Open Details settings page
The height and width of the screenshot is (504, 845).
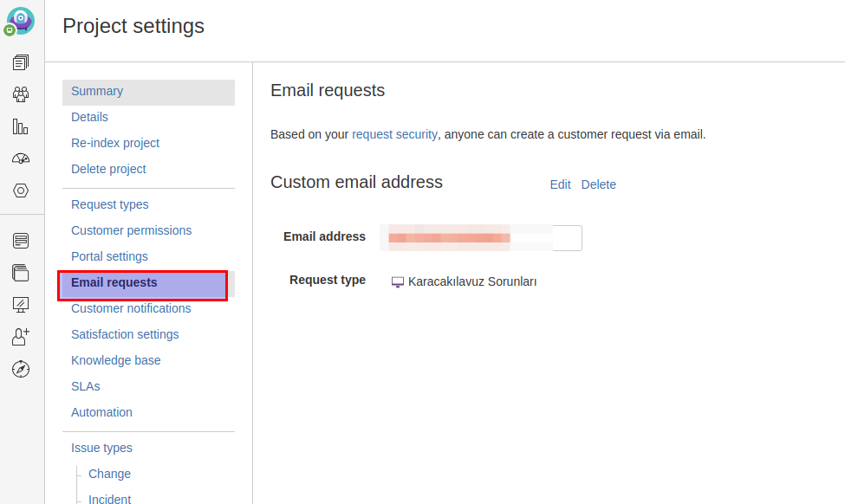89,118
